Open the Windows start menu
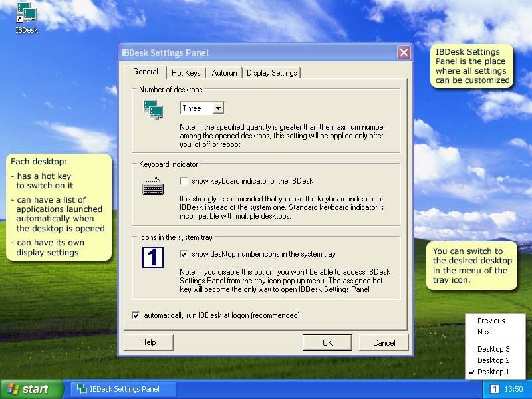Image resolution: width=532 pixels, height=399 pixels. coord(31,389)
